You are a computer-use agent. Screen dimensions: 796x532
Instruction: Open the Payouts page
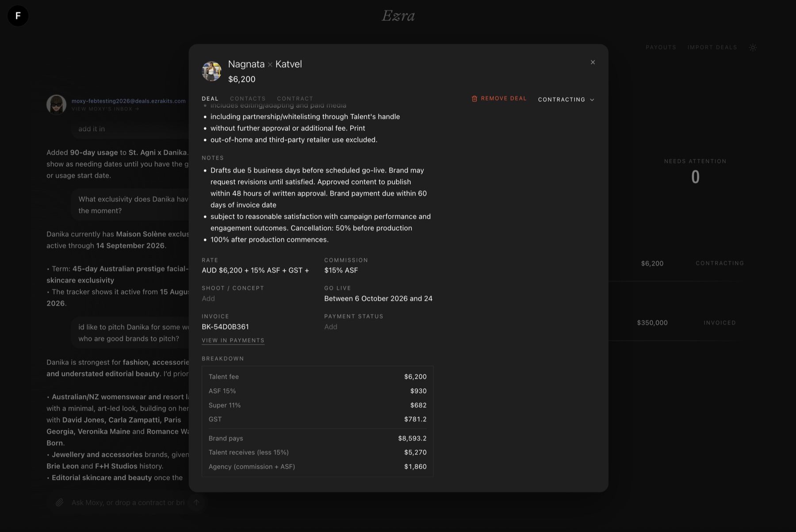(x=661, y=47)
